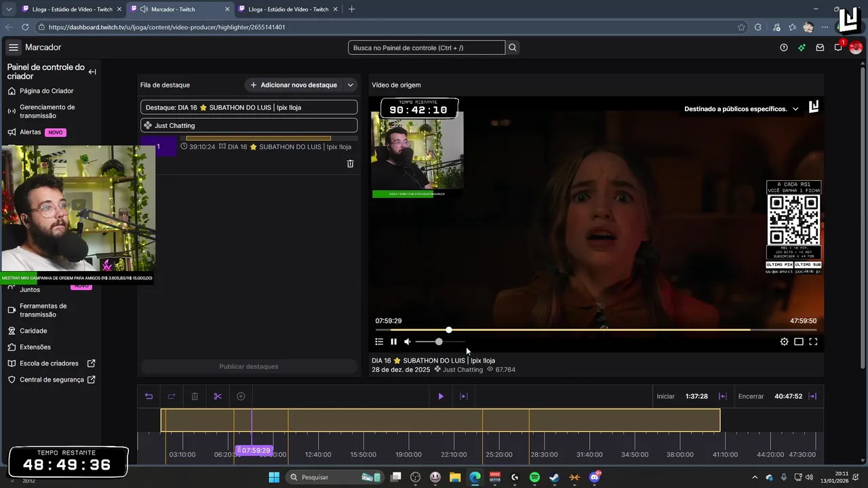Open the user profile avatar menu
This screenshot has height=488, width=868.
856,47
